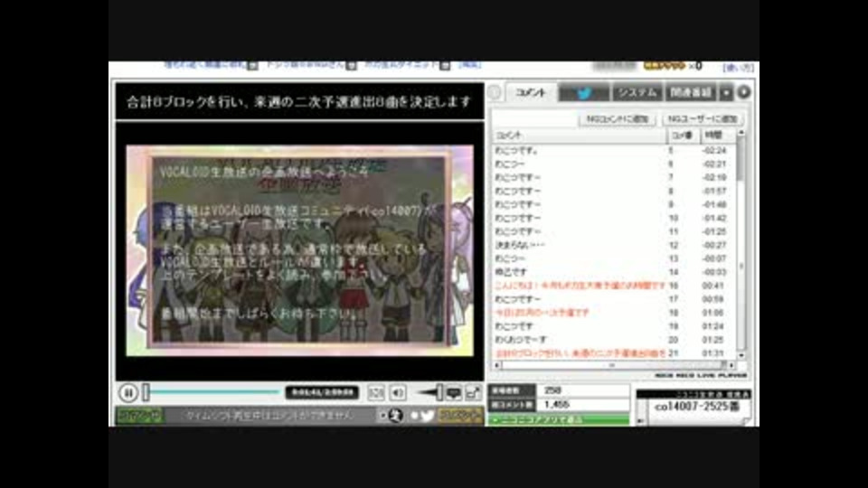The image size is (868, 488).
Task: Click the 使い方 link at top right
Action: tap(739, 67)
